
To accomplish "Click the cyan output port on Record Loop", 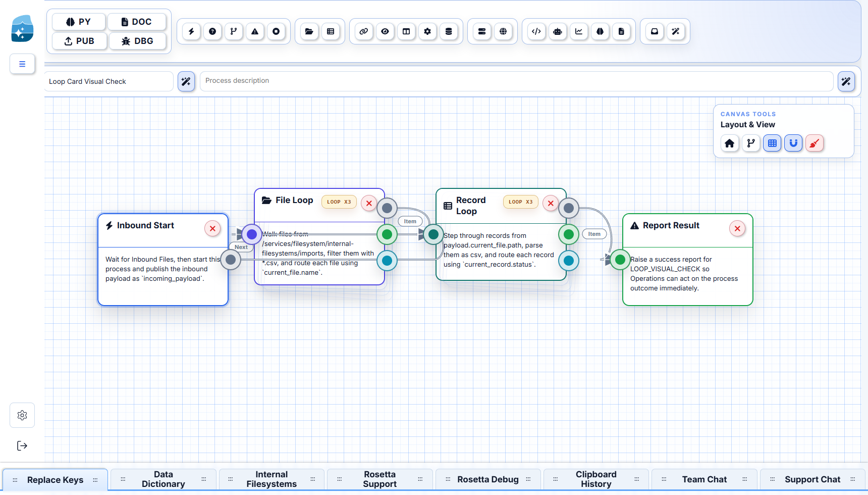I will pyautogui.click(x=569, y=261).
